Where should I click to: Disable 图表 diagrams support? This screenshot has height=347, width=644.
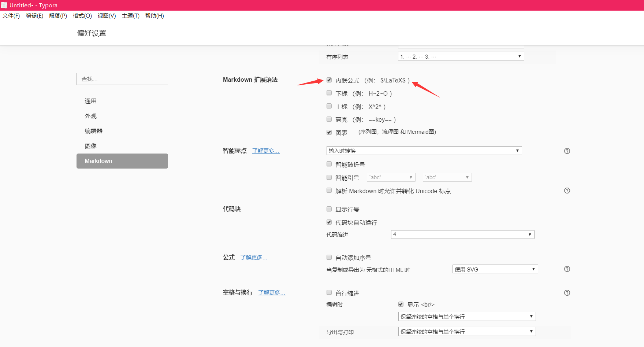click(x=329, y=132)
